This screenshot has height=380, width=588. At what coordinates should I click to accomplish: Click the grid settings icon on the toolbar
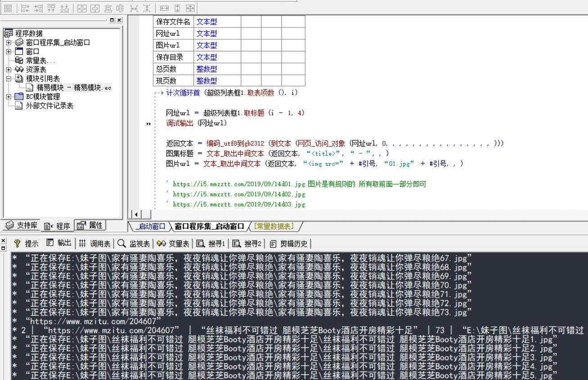click(8, 8)
